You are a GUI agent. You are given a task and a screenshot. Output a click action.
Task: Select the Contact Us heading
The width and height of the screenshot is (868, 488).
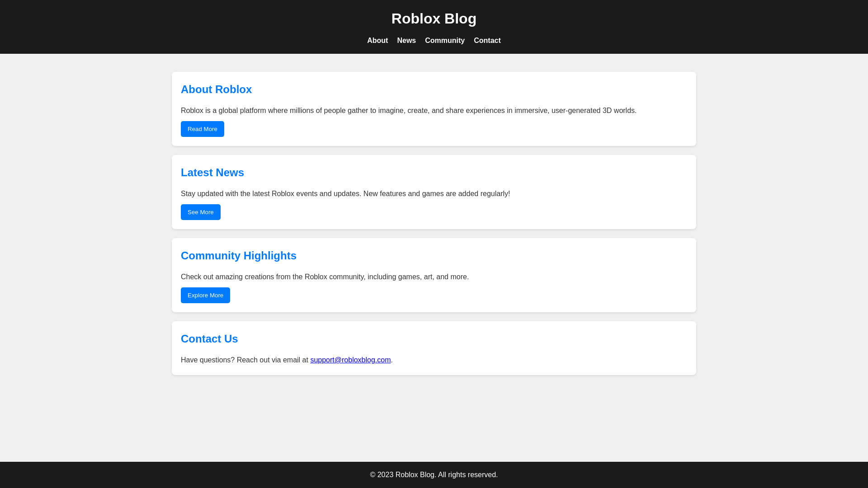pos(209,339)
